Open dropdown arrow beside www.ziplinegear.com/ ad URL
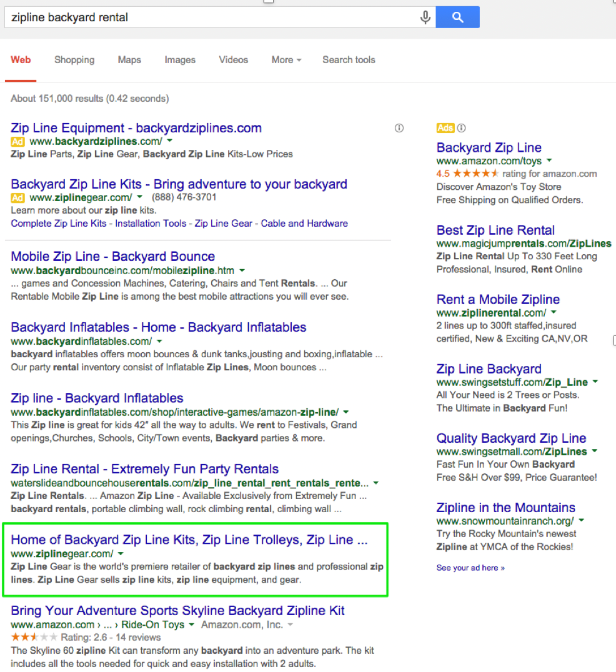The height and width of the screenshot is (672, 616). [139, 197]
